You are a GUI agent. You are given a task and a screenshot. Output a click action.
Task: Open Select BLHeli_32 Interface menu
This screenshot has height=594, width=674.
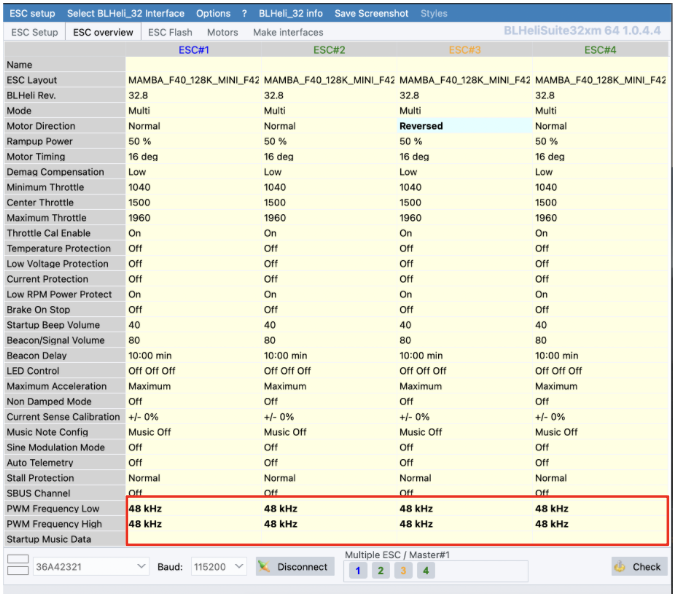click(x=126, y=14)
